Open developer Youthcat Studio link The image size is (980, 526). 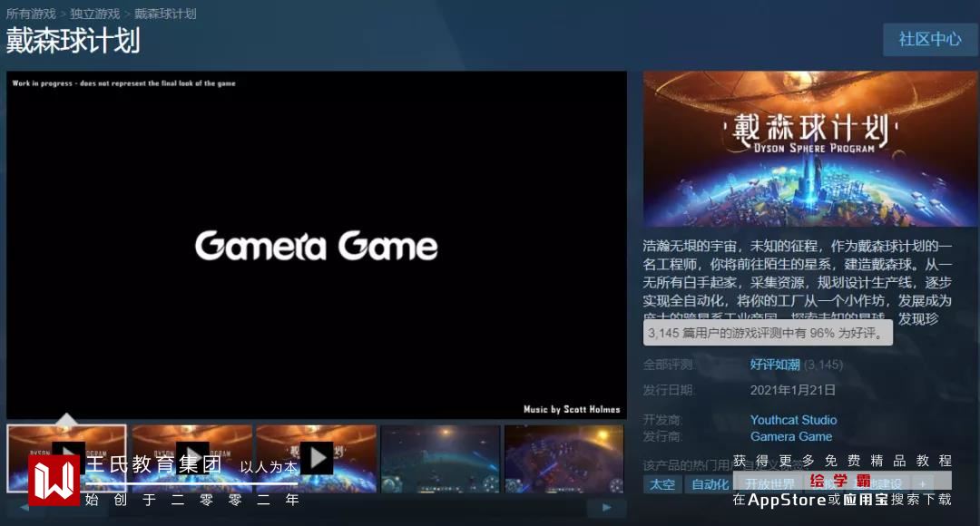pos(793,420)
